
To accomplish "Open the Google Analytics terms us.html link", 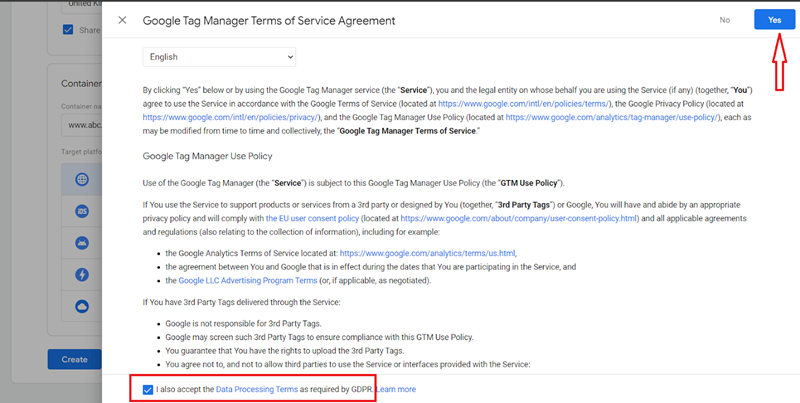I will click(x=428, y=253).
